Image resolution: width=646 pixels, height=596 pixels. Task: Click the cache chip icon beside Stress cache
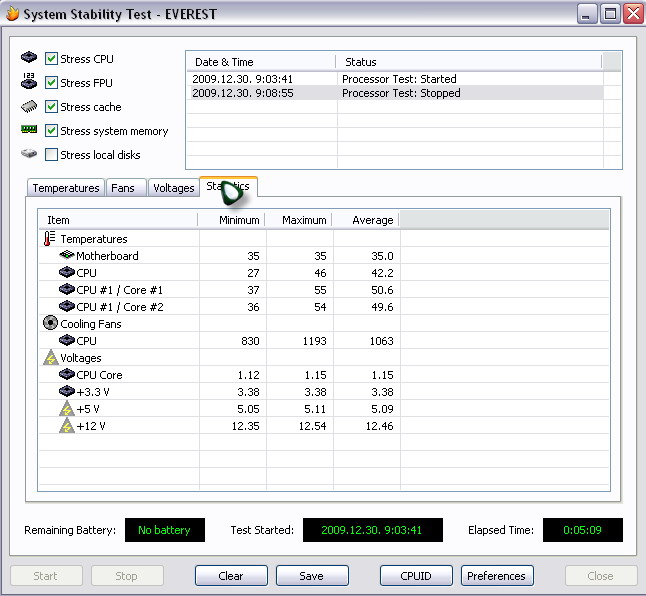click(29, 107)
